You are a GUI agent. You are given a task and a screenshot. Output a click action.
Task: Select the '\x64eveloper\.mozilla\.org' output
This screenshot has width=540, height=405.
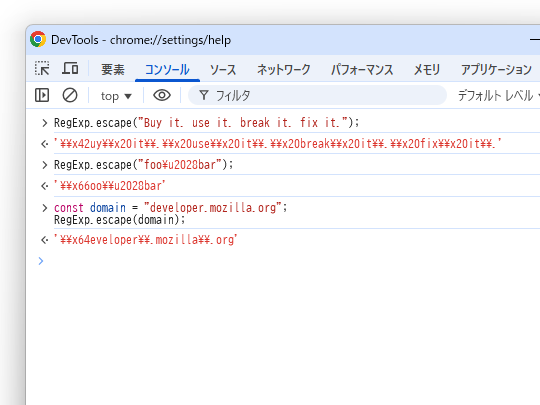(146, 240)
